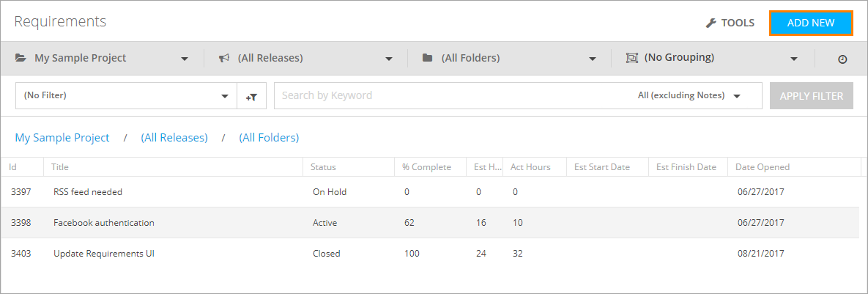Image resolution: width=868 pixels, height=294 pixels.
Task: Type in the Search by Keyword field
Action: (x=454, y=95)
